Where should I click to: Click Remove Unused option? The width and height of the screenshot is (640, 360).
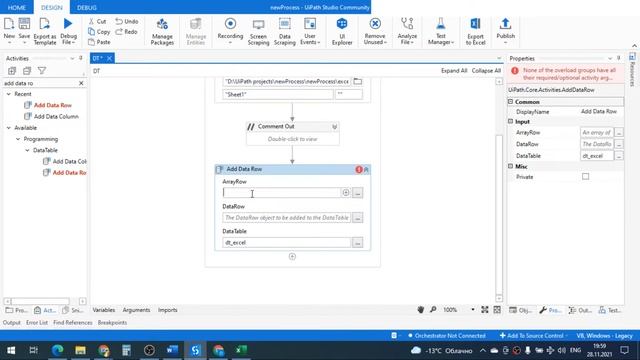(x=375, y=31)
